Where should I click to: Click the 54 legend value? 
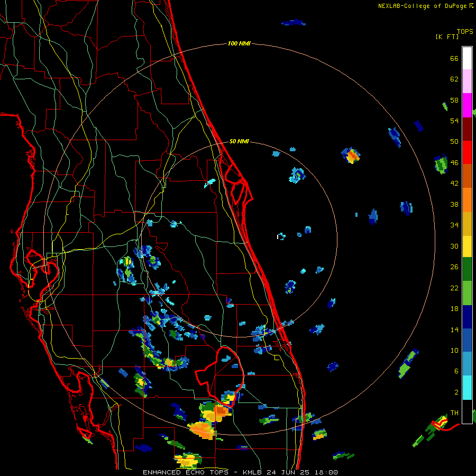454,121
